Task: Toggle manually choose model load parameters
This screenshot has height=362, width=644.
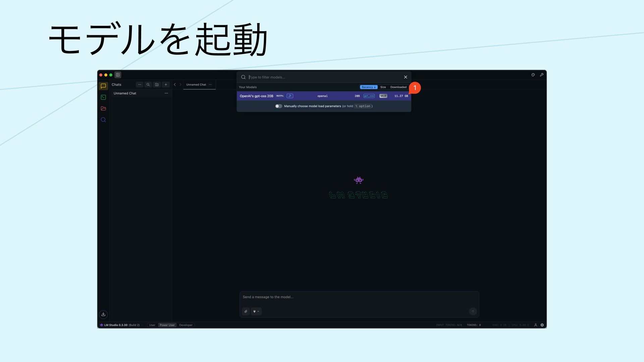Action: [x=278, y=106]
